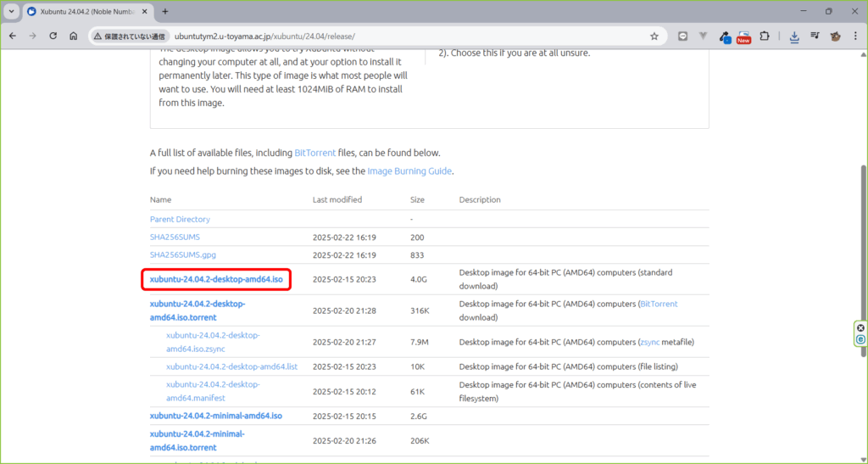Close the floating side widget with the X icon
Image resolution: width=868 pixels, height=464 pixels.
click(860, 328)
